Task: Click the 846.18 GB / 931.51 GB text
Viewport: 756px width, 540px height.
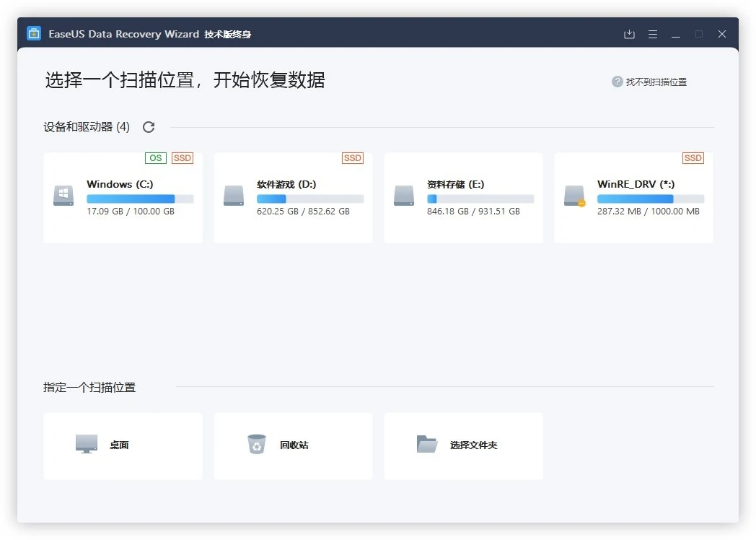Action: coord(473,212)
